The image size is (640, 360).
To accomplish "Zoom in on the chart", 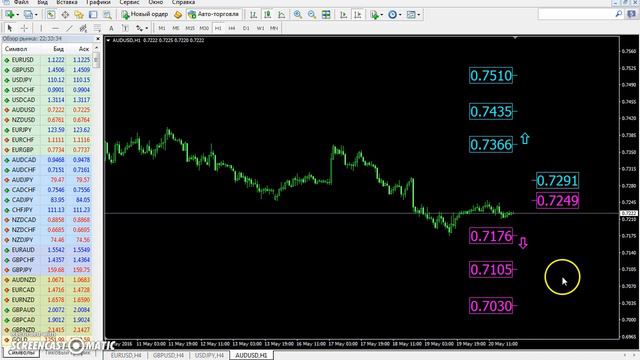I will (x=298, y=15).
